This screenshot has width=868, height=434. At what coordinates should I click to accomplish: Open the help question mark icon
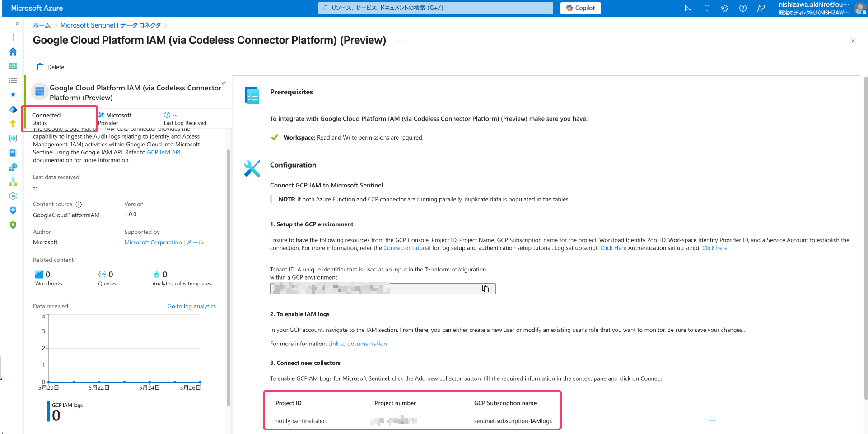pyautogui.click(x=743, y=8)
